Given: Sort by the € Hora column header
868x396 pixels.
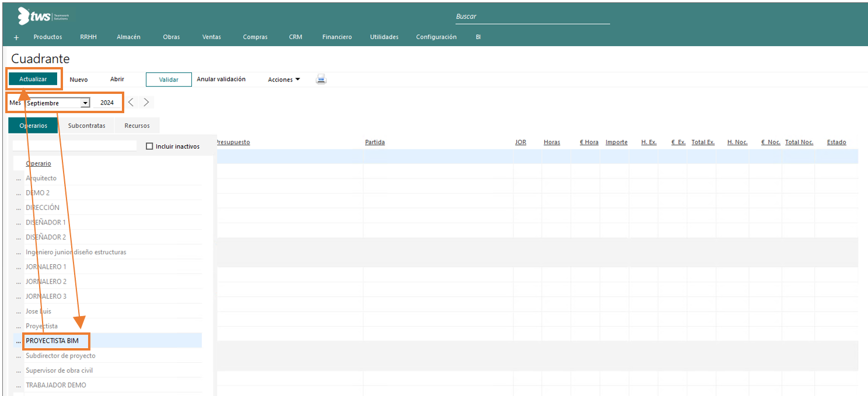Looking at the screenshot, I should tap(589, 142).
